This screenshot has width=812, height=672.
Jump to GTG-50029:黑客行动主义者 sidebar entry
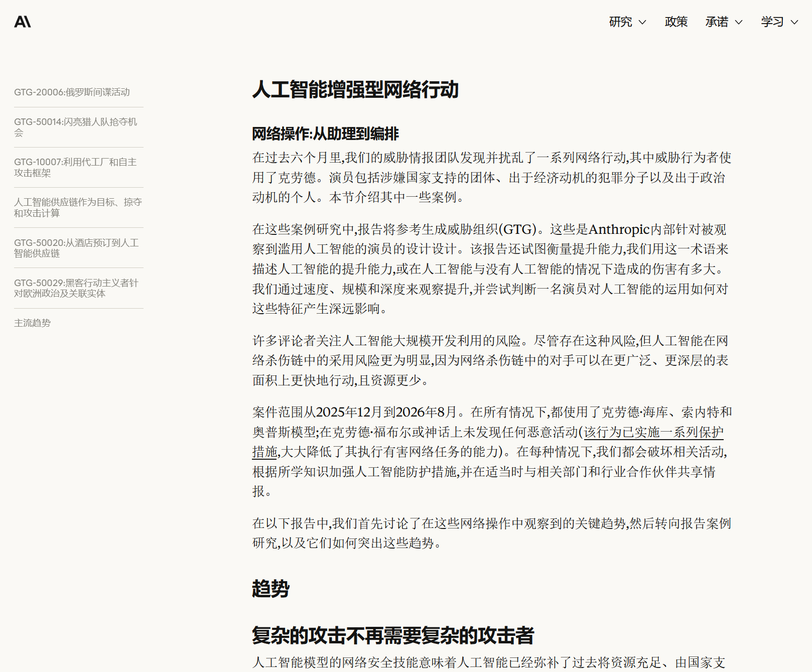click(76, 288)
